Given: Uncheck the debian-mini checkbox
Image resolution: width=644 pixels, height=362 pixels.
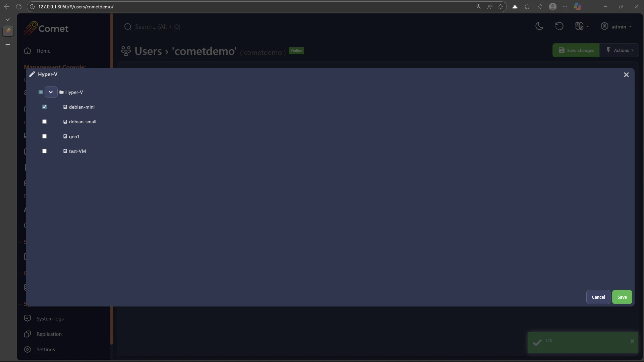Looking at the screenshot, I should coord(45,107).
